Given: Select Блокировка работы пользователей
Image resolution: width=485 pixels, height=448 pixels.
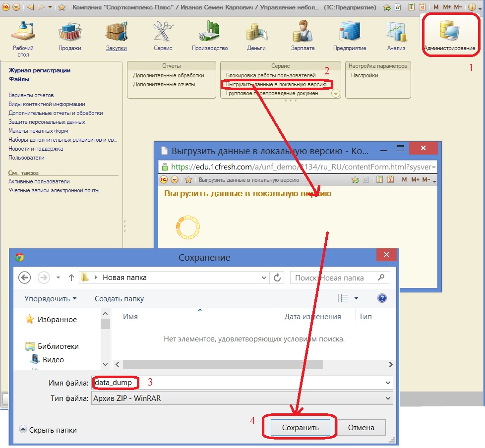Looking at the screenshot, I should click(x=271, y=75).
